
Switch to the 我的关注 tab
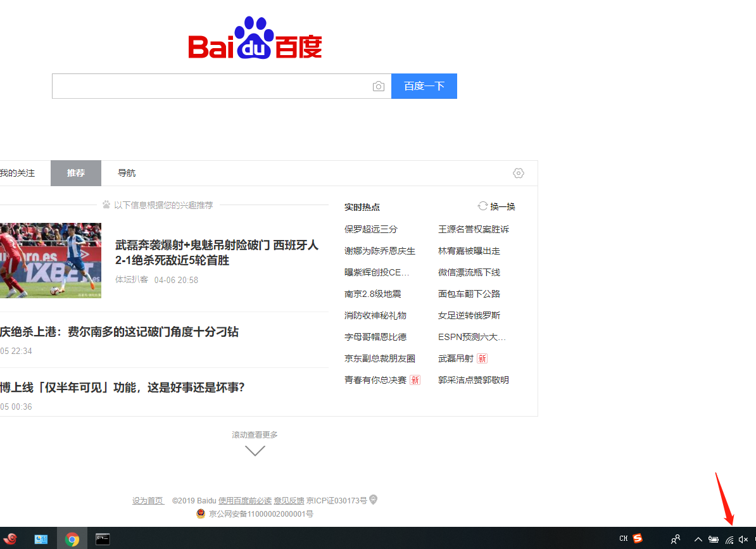click(x=17, y=173)
